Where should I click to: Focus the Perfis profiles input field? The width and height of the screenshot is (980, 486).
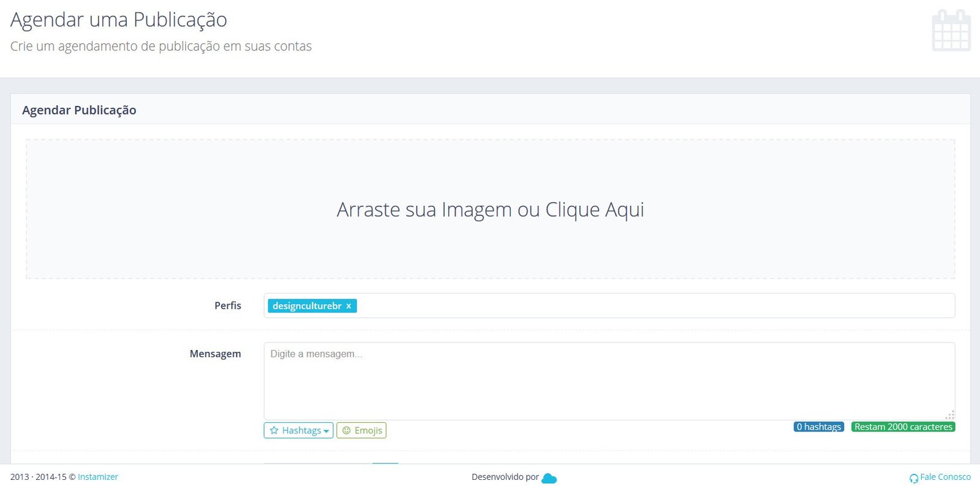click(612, 306)
